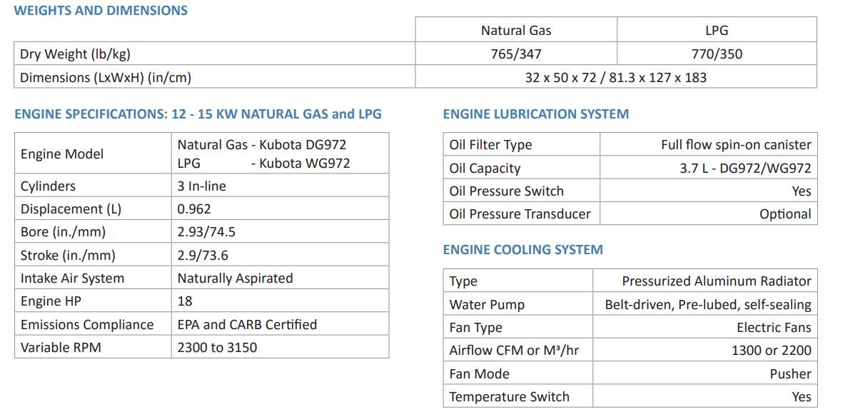Screen dimensions: 868x417
Task: Select the Full flow spin-on canister value
Action: [736, 145]
